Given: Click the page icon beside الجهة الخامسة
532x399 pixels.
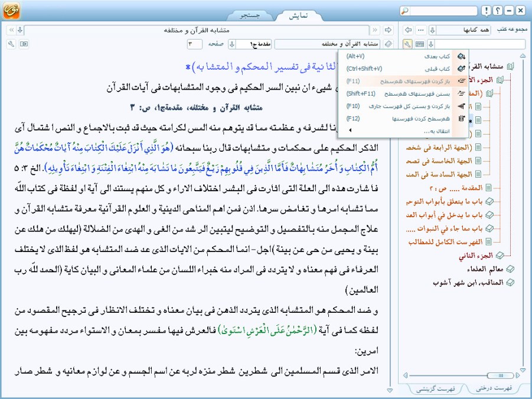Looking at the screenshot, I should pos(478,161).
